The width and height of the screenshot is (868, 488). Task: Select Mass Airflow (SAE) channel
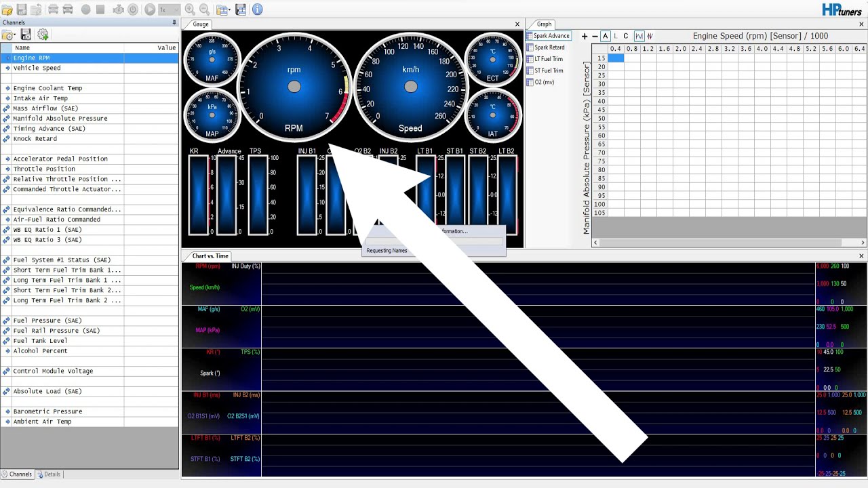click(90, 108)
